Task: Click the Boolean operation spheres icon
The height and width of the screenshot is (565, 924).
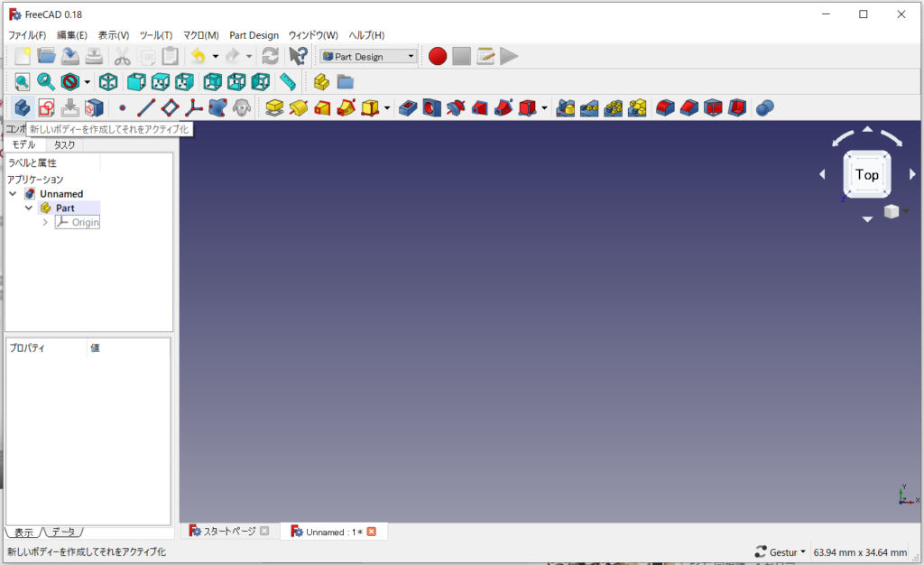Action: pyautogui.click(x=764, y=108)
